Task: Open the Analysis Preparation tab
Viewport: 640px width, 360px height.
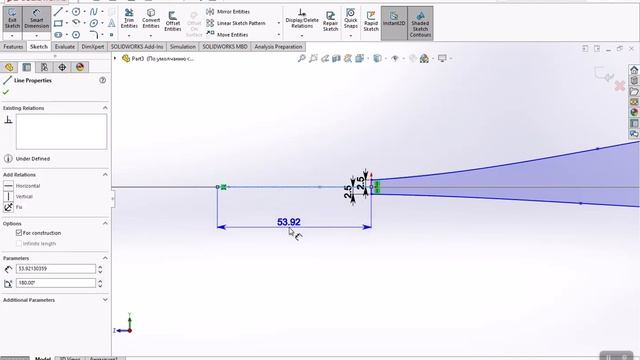Action: click(x=278, y=47)
